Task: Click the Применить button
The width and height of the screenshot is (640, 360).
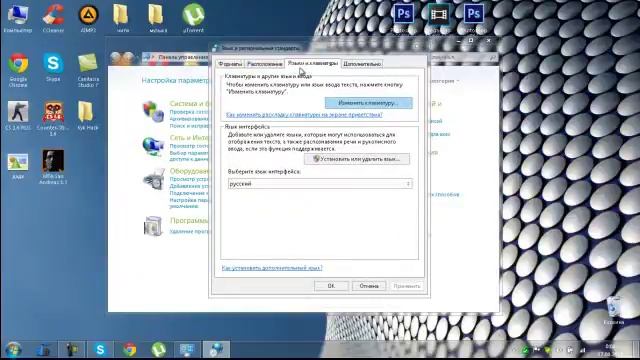Action: [x=407, y=286]
